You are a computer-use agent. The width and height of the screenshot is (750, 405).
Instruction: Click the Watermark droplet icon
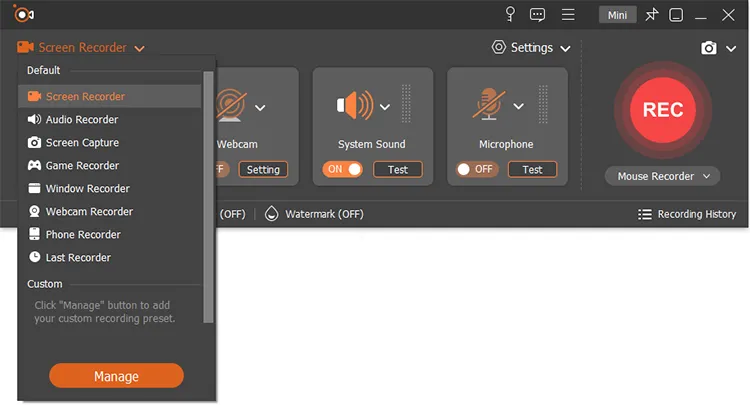[271, 214]
